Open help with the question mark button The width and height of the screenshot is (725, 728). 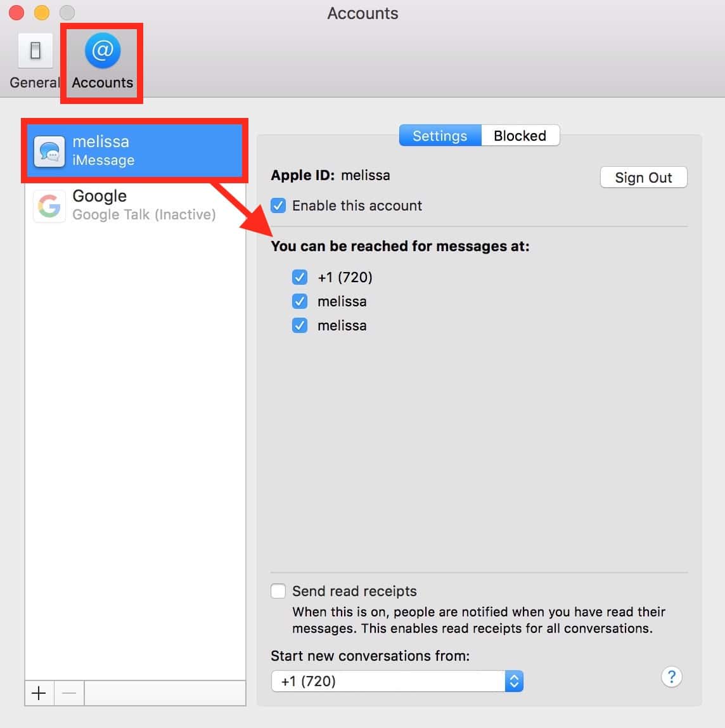coord(671,677)
